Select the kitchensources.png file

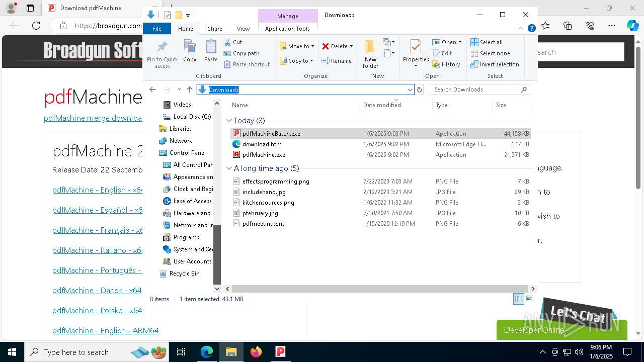pos(381,203)
